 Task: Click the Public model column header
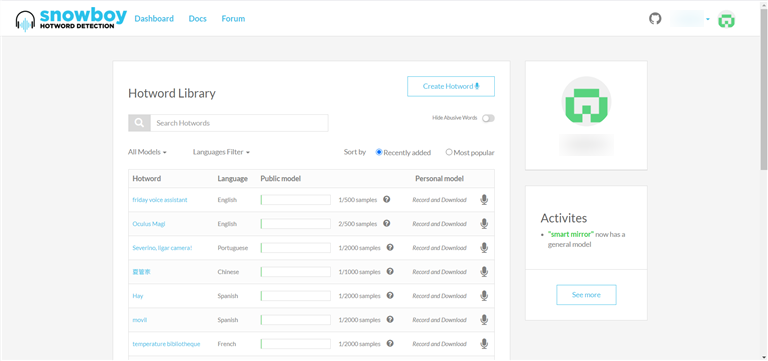pyautogui.click(x=281, y=179)
